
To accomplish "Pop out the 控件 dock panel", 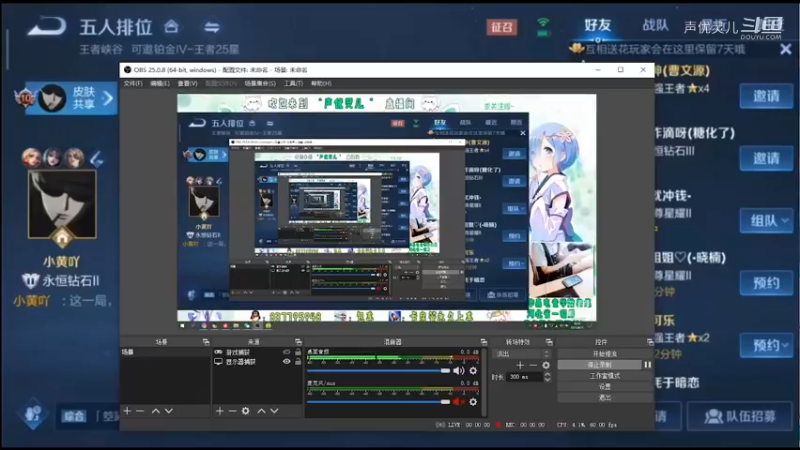I will click(x=649, y=342).
